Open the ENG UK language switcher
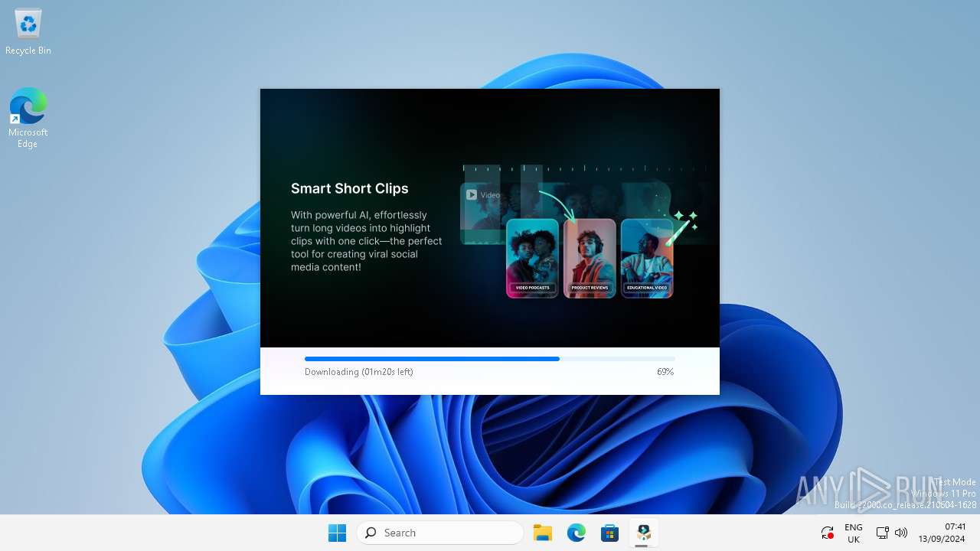 [x=854, y=533]
